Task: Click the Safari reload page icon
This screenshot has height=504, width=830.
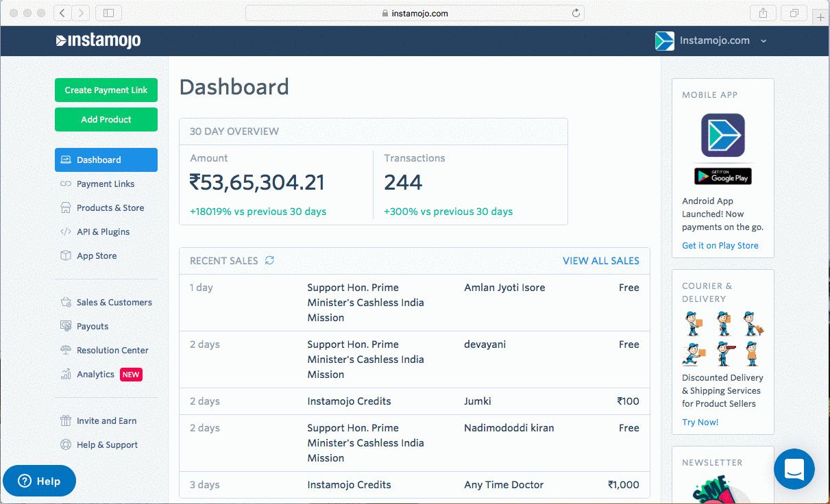Action: [576, 13]
